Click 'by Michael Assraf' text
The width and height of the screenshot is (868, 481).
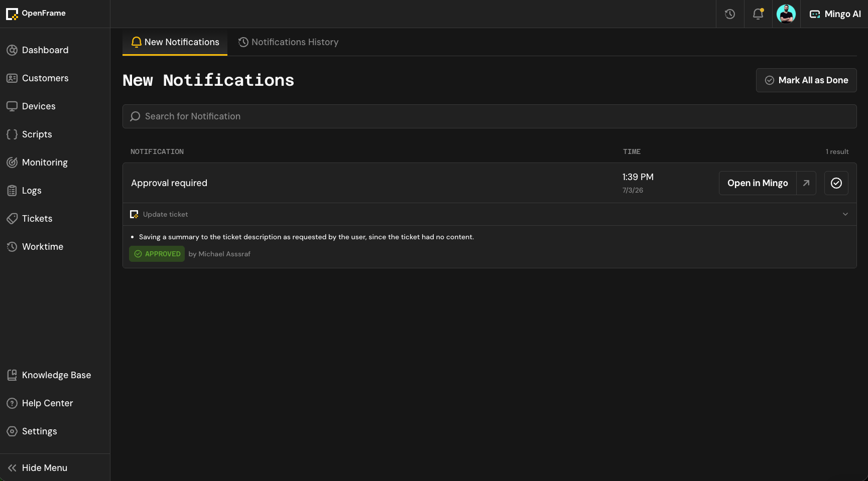click(x=219, y=254)
